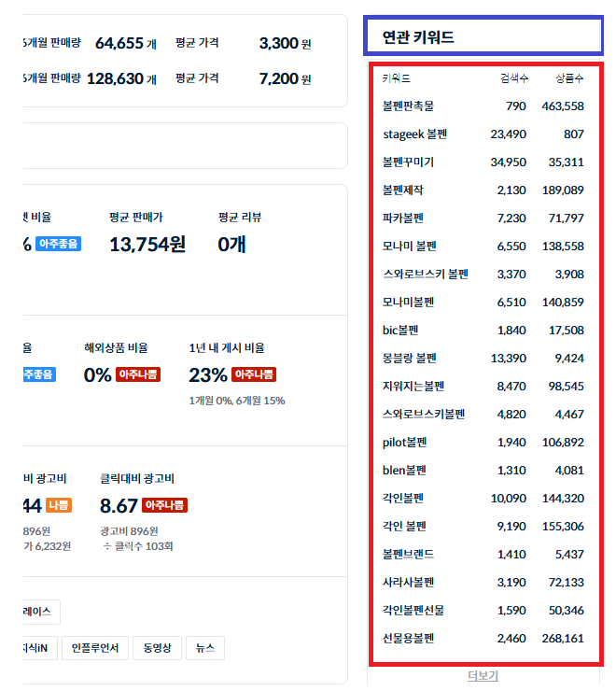Select the 파카볼펜 keyword
The width and height of the screenshot is (616, 691).
coord(403,219)
